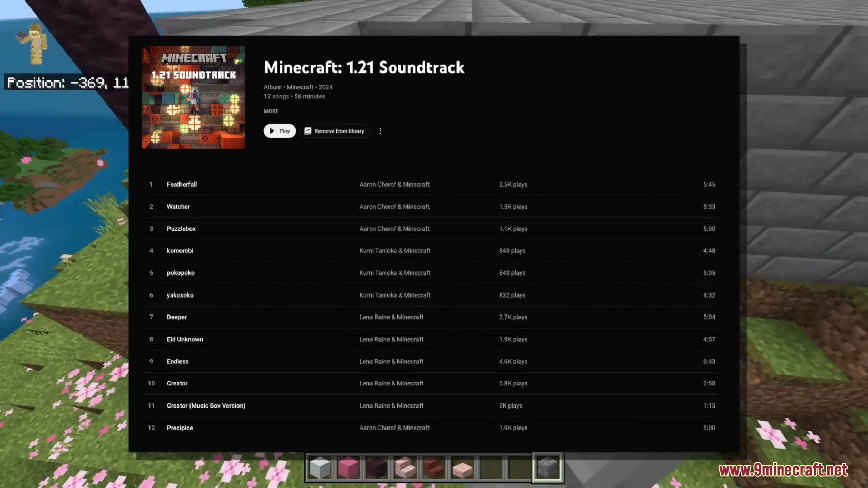Click the Minecraft: 1.21 Soundtrack album title
868x488 pixels.
coord(364,67)
